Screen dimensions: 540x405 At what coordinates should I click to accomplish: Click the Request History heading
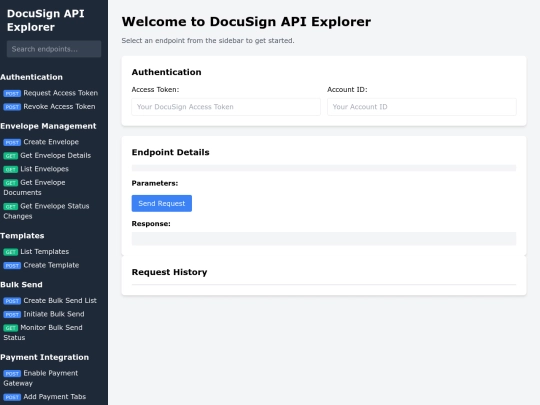click(x=169, y=272)
